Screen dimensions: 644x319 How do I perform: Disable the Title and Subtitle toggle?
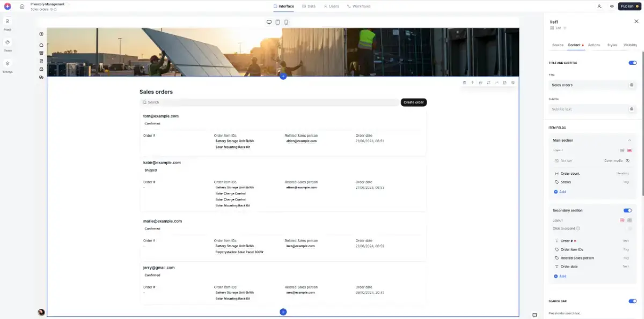(632, 63)
